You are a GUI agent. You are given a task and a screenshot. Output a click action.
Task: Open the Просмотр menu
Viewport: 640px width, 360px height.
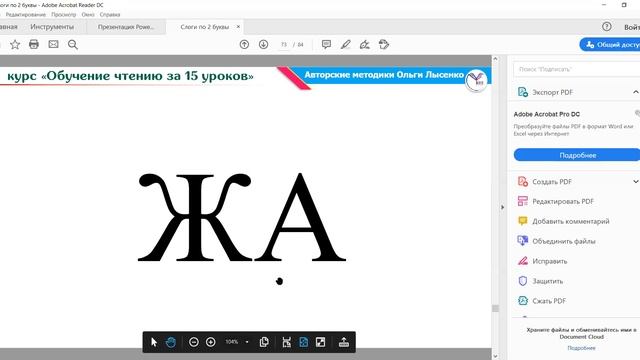pyautogui.click(x=64, y=14)
